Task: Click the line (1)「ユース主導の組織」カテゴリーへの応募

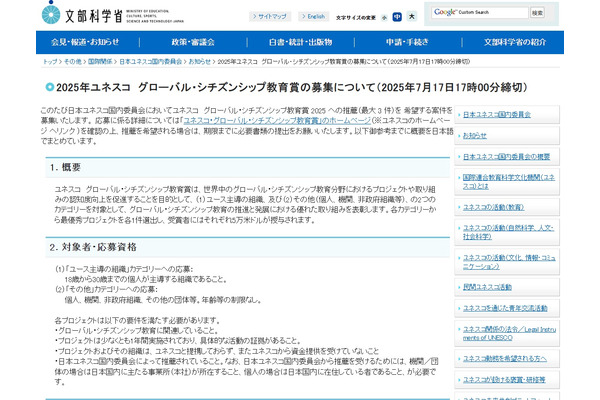Action: point(124,269)
